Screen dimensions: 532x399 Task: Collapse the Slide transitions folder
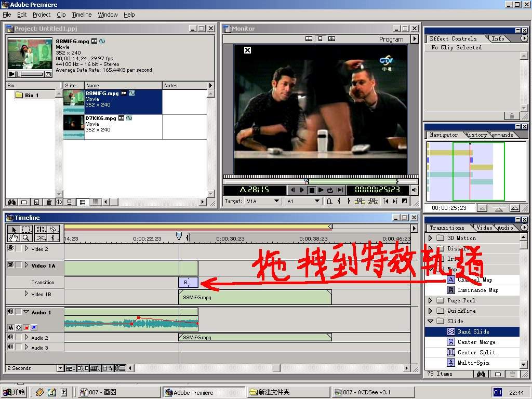coord(430,321)
